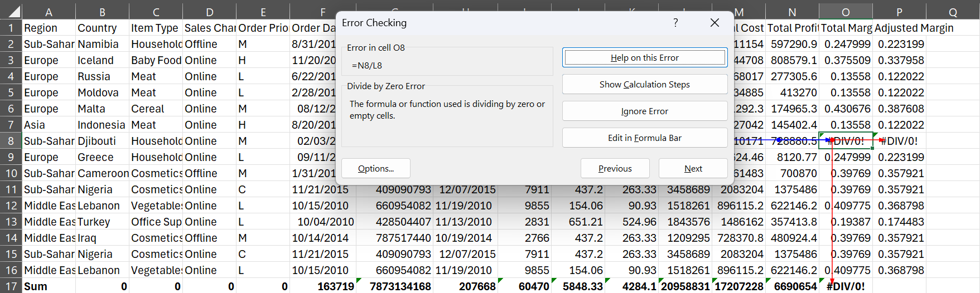The height and width of the screenshot is (293, 980).
Task: Click the Total Profit header cell
Action: coord(792,28)
